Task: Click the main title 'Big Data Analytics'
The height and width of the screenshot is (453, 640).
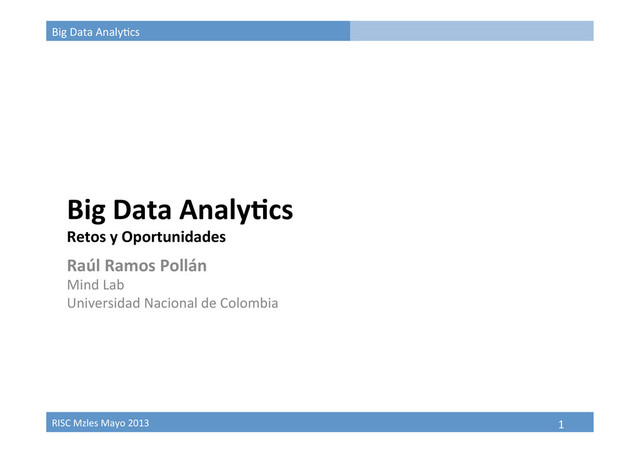Action: 180,211
